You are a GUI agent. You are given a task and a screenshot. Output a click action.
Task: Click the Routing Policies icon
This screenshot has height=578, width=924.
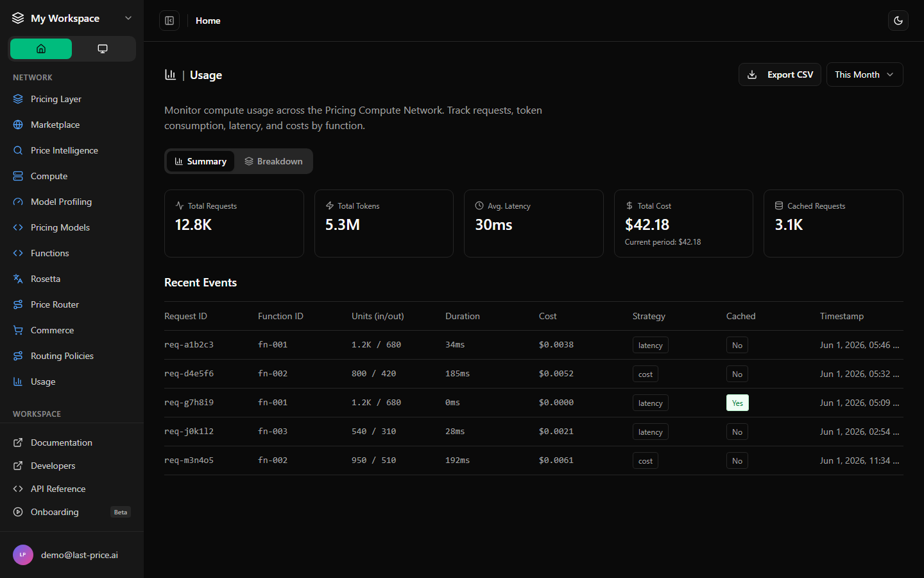pyautogui.click(x=18, y=356)
